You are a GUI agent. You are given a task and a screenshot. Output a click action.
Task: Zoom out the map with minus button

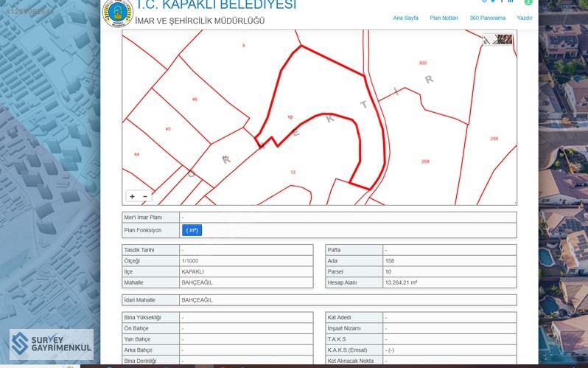[145, 196]
